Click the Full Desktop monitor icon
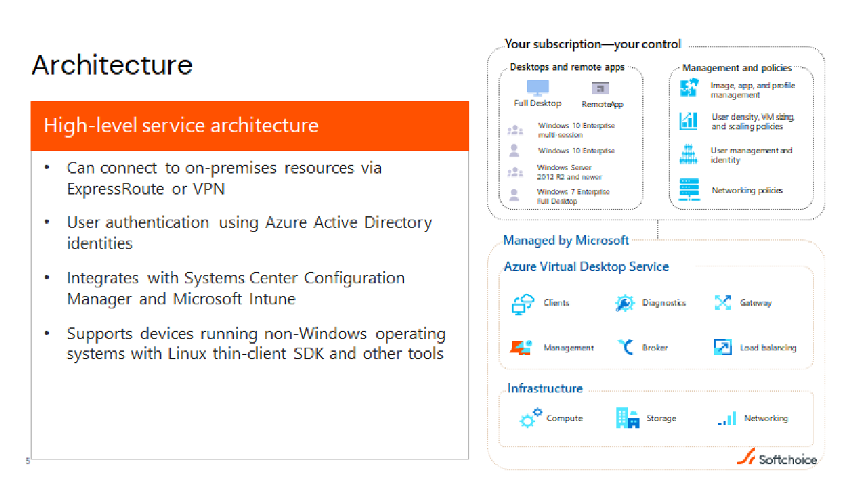Image resolution: width=868 pixels, height=488 pixels. click(538, 88)
